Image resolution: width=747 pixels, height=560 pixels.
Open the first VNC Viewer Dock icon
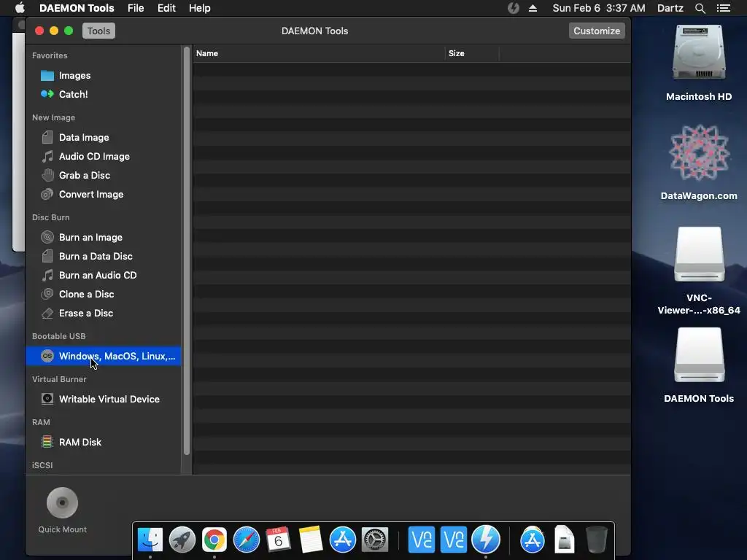pos(421,540)
